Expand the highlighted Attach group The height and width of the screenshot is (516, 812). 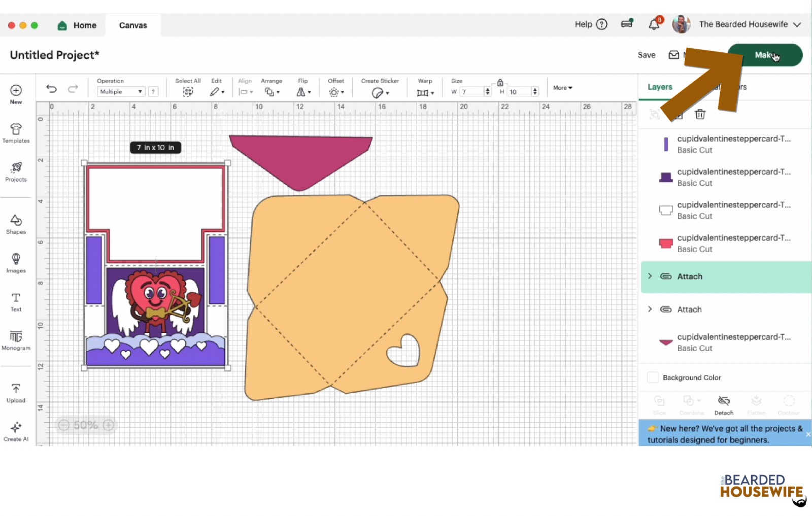pos(650,276)
